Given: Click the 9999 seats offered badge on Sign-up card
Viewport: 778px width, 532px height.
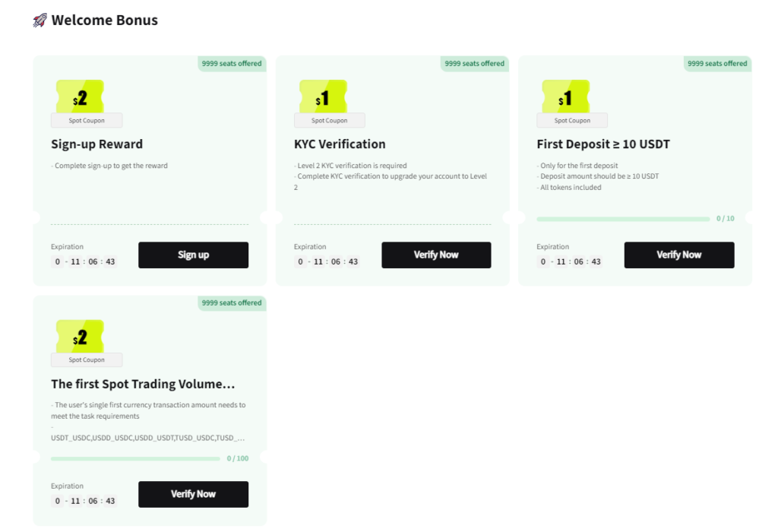Looking at the screenshot, I should [x=232, y=64].
